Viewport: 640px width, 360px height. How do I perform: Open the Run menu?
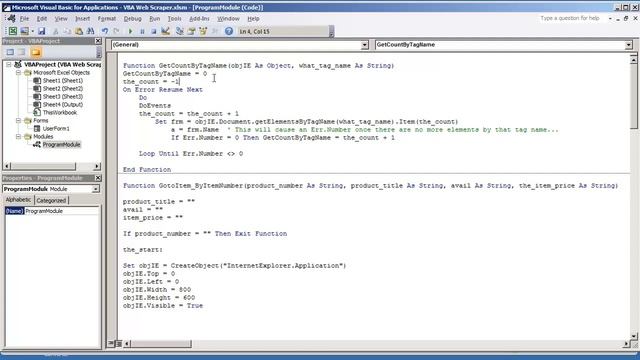(155, 19)
